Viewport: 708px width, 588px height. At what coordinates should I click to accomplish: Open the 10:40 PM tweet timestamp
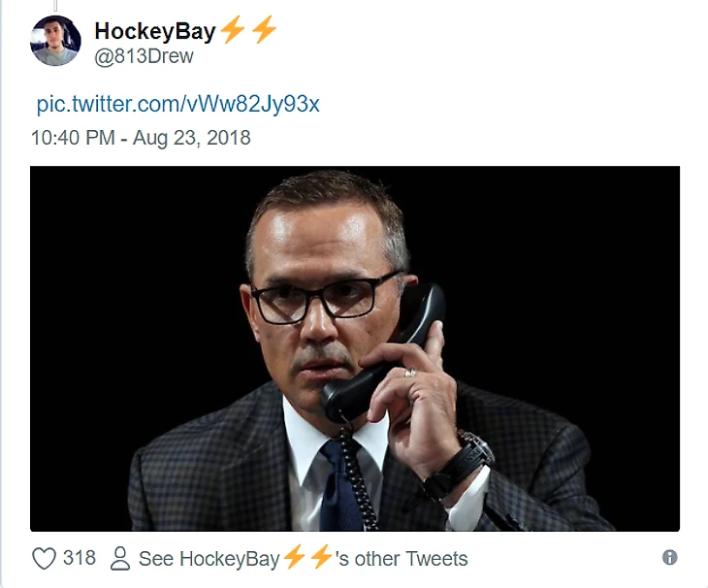73,137
